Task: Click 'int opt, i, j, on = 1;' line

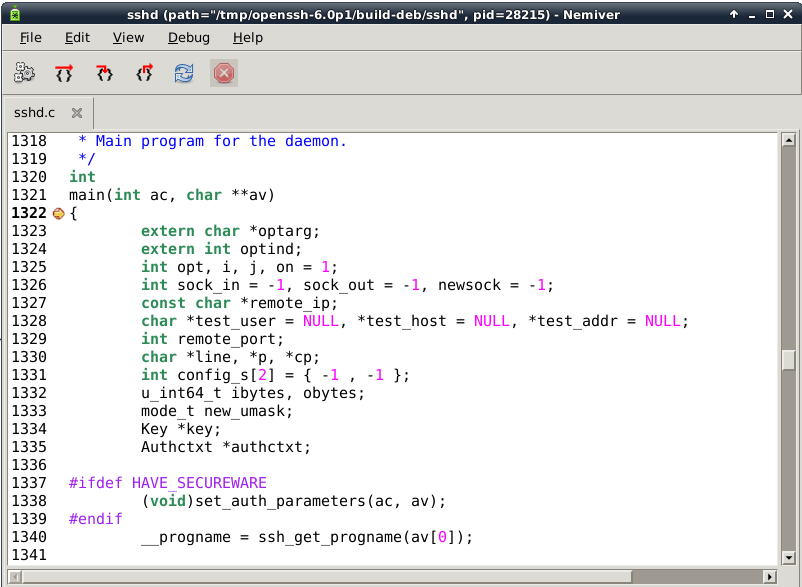Action: coord(239,267)
